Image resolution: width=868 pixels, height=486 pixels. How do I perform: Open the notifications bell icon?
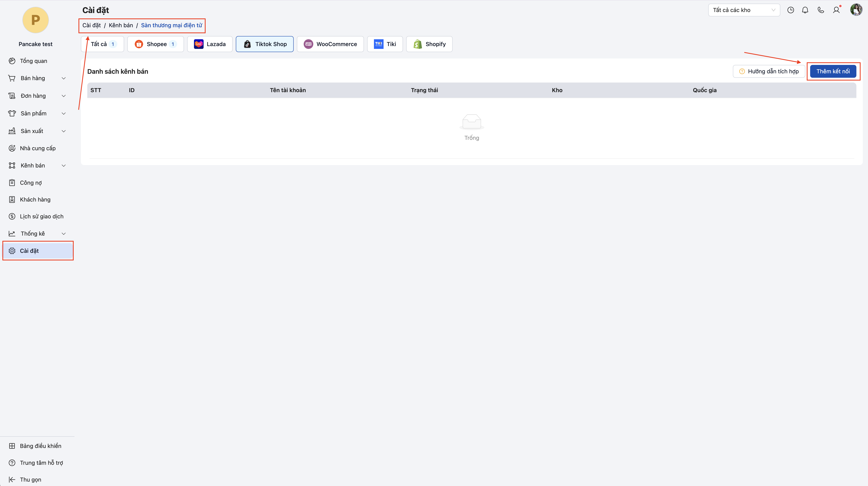[805, 10]
